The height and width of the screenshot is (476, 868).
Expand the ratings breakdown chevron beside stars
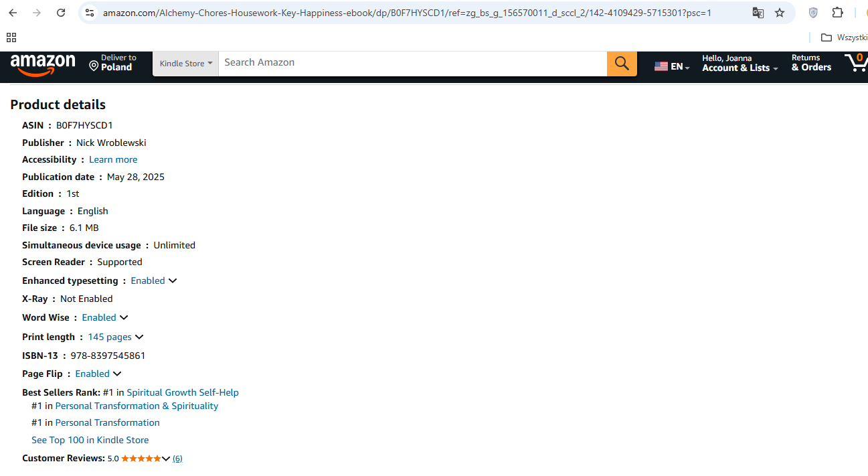(x=166, y=459)
